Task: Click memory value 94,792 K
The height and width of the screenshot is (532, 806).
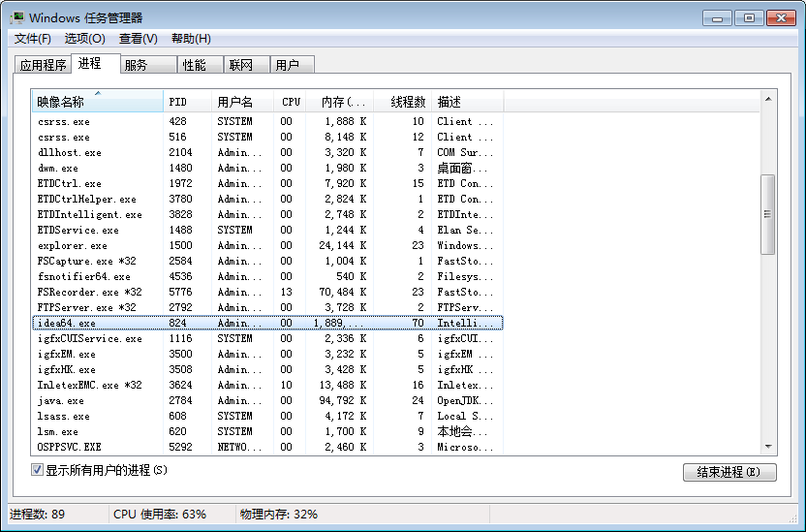Action: tap(342, 400)
